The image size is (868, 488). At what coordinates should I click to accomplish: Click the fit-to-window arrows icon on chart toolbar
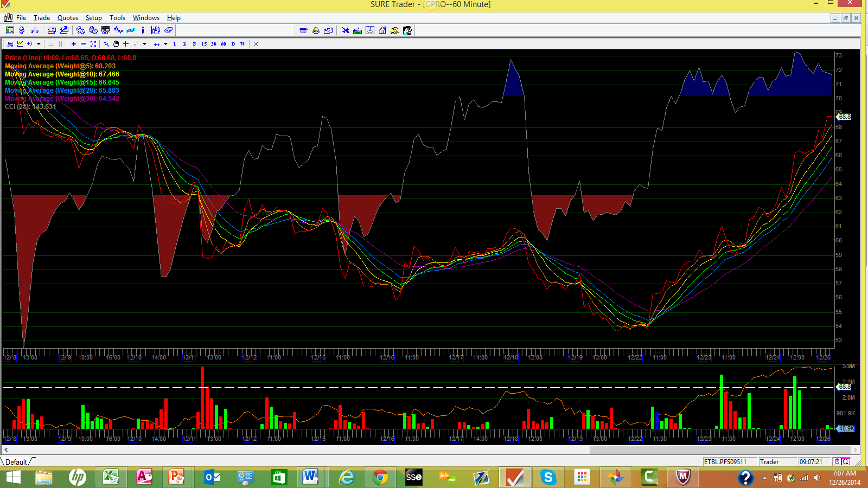(x=93, y=44)
